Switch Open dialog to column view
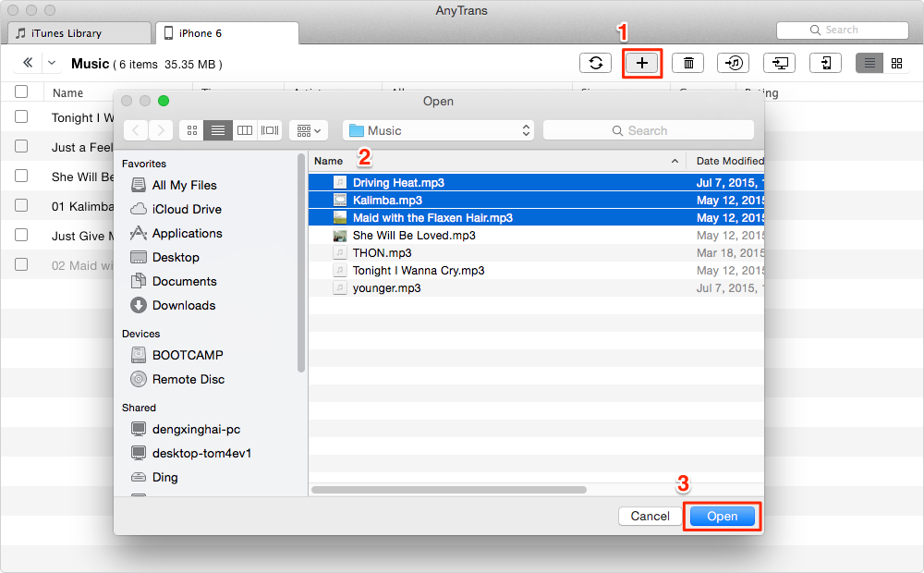Viewport: 924px width, 573px height. click(x=244, y=130)
